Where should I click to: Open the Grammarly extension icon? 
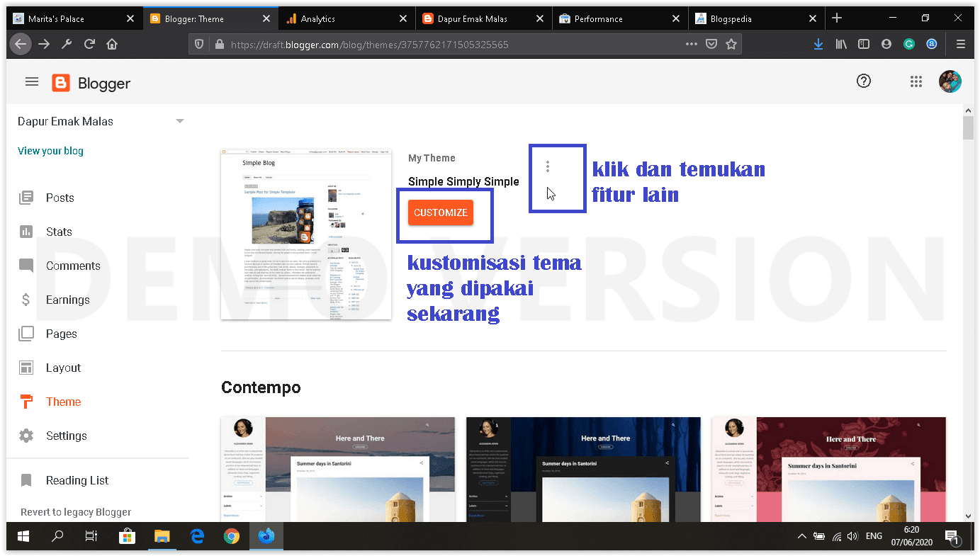coord(909,44)
